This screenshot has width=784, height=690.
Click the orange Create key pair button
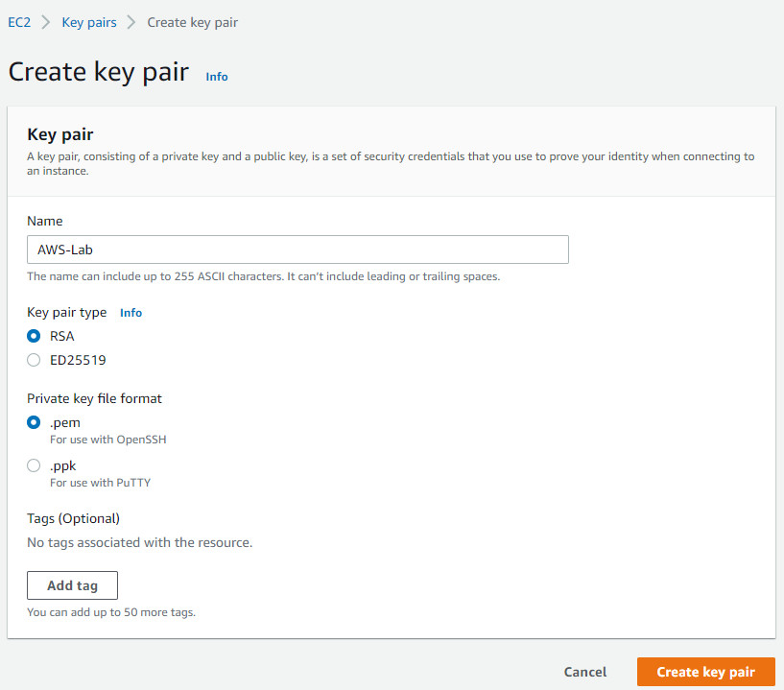point(706,672)
